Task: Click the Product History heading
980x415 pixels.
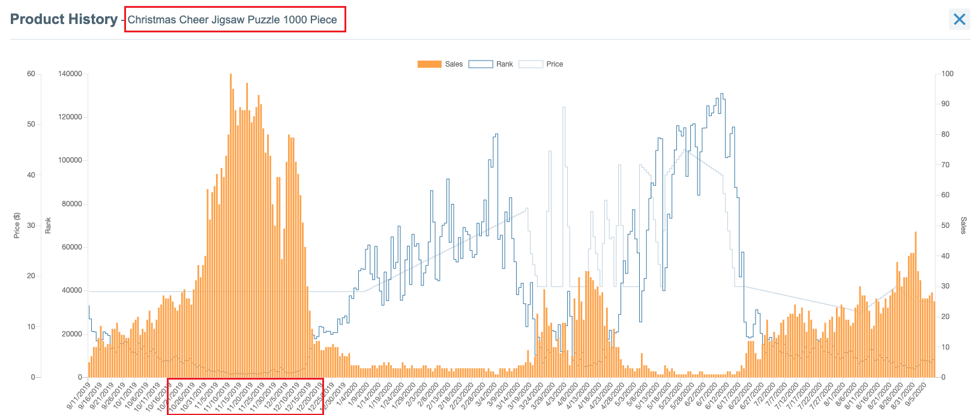Action: point(64,19)
